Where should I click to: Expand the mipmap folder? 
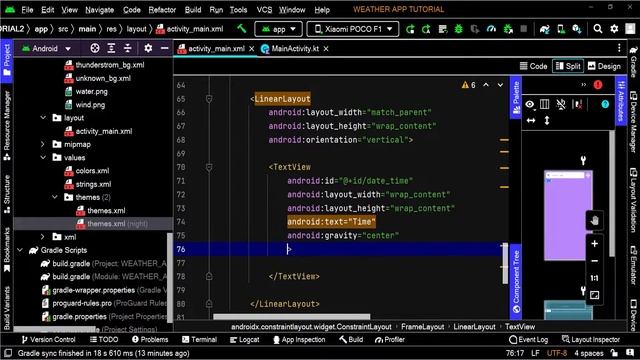pyautogui.click(x=43, y=144)
